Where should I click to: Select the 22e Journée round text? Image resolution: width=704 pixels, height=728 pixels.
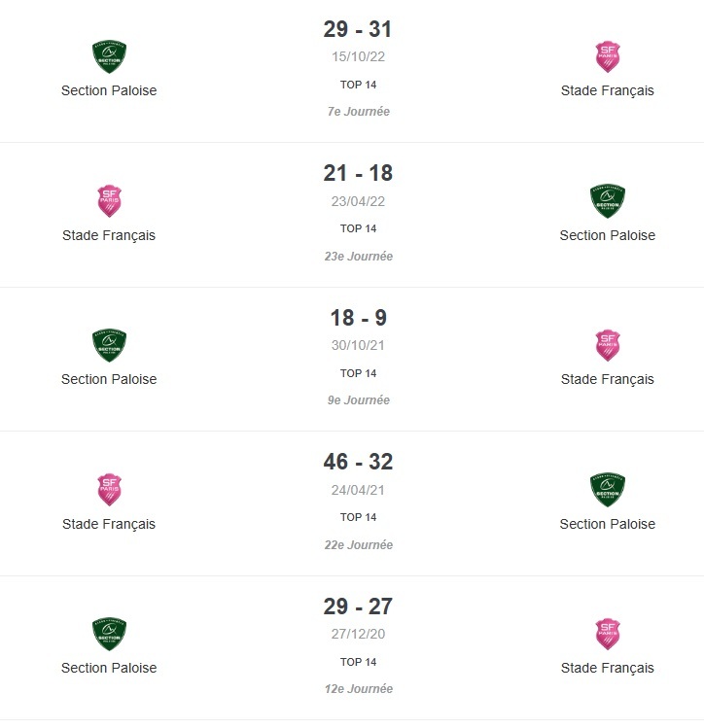pos(358,545)
